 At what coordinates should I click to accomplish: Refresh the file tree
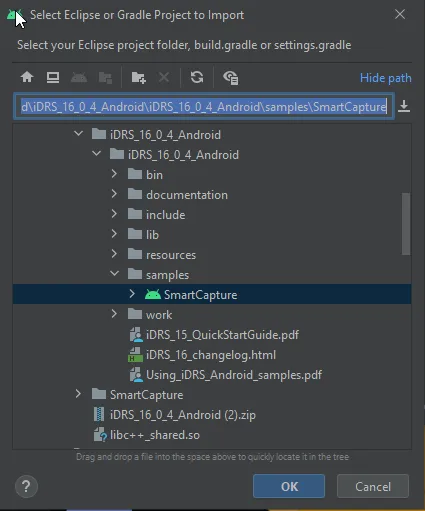[x=197, y=77]
